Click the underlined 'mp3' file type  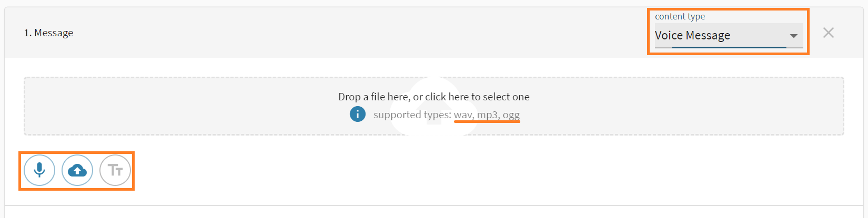pos(488,115)
